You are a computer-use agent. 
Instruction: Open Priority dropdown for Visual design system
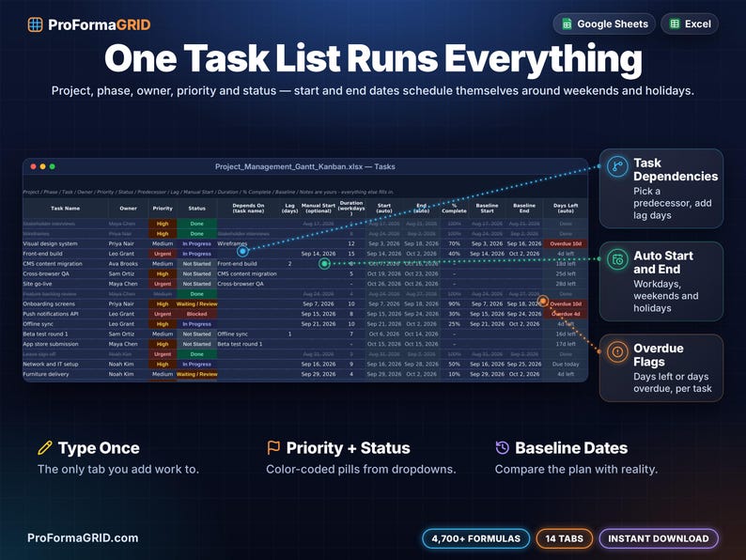[x=163, y=243]
